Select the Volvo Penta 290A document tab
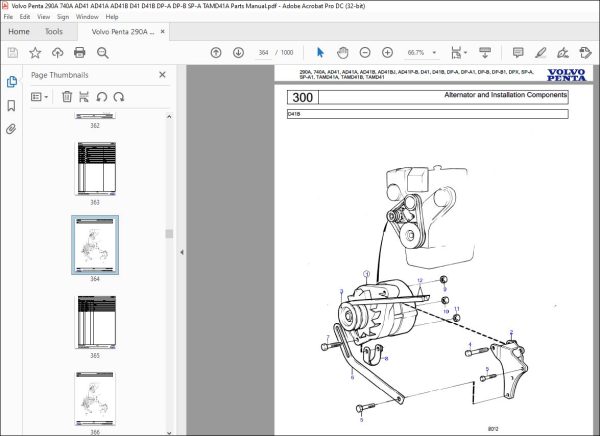This screenshot has height=436, width=600. [123, 32]
